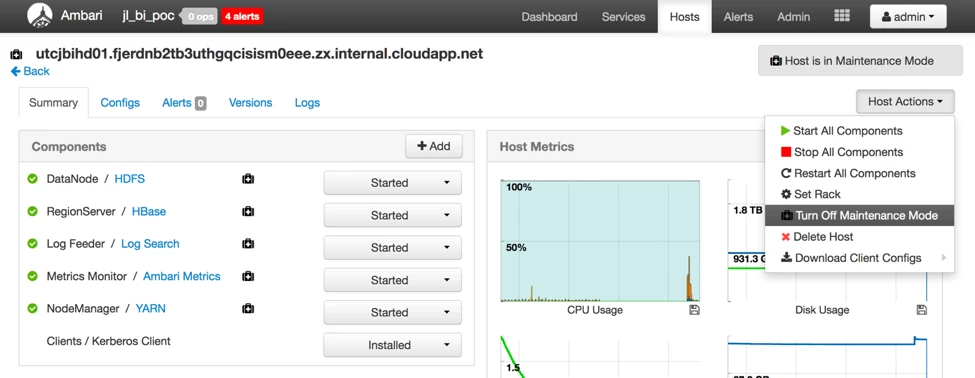Click RegionServer green status check icon
The image size is (975, 378).
pyautogui.click(x=32, y=211)
